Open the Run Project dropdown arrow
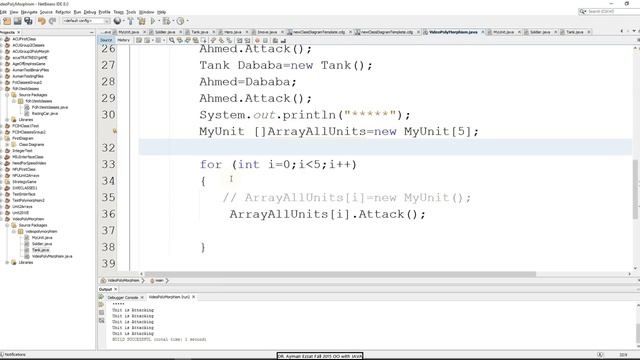 click(159, 21)
